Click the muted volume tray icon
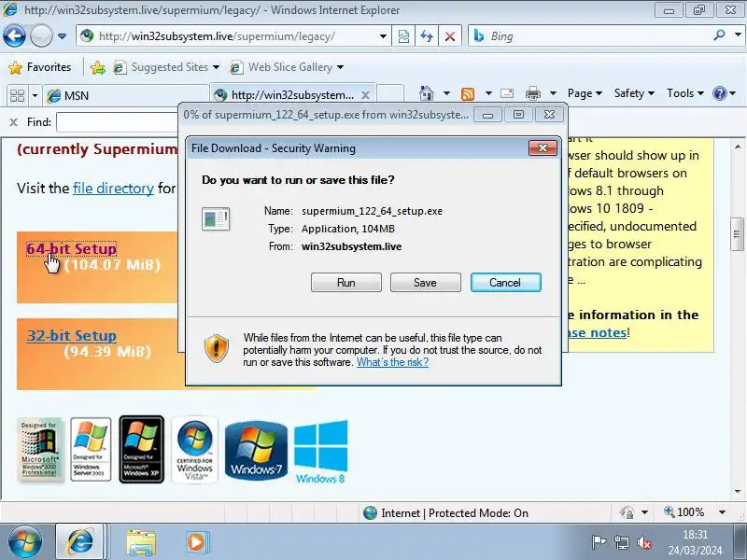The image size is (747, 560). point(644,542)
